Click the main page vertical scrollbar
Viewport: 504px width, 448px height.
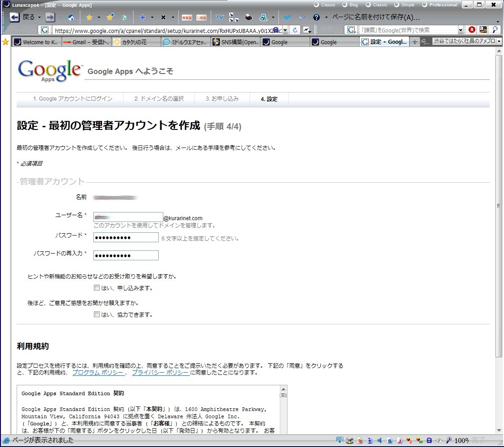[499, 206]
